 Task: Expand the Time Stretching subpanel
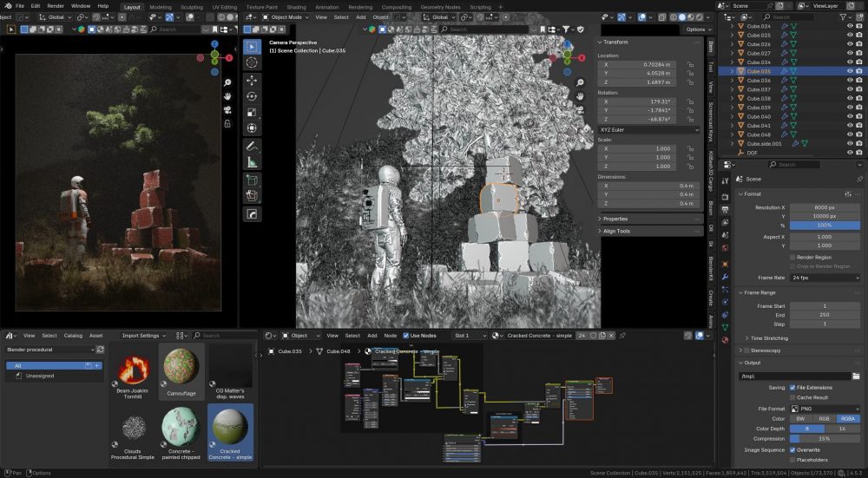pos(766,338)
